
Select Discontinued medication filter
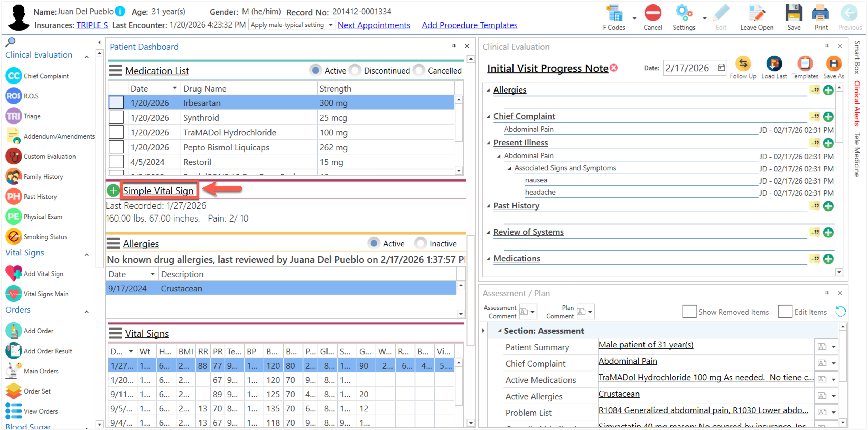click(x=354, y=71)
